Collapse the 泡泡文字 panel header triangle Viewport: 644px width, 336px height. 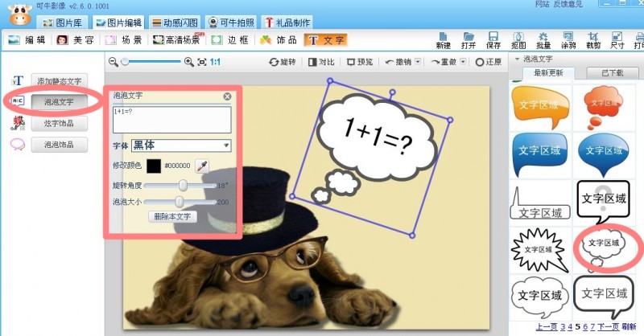tap(517, 59)
